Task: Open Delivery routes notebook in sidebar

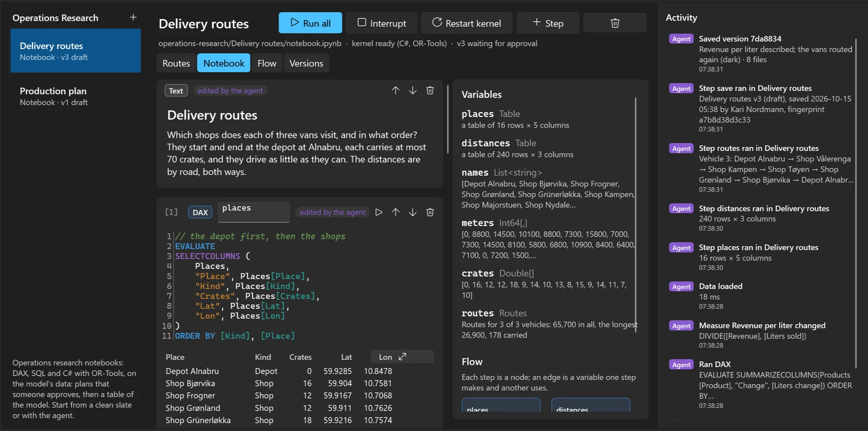Action: pyautogui.click(x=76, y=51)
